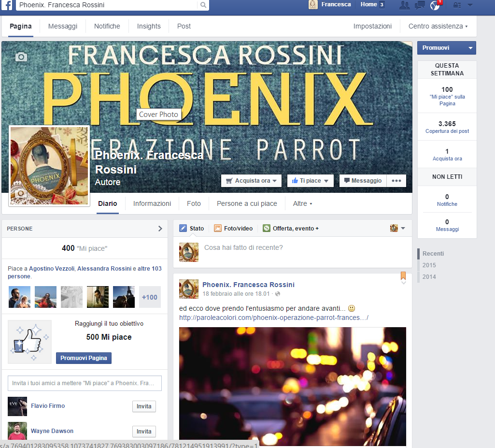Switch to the Pagina tab
The height and width of the screenshot is (448, 495).
[x=20, y=26]
